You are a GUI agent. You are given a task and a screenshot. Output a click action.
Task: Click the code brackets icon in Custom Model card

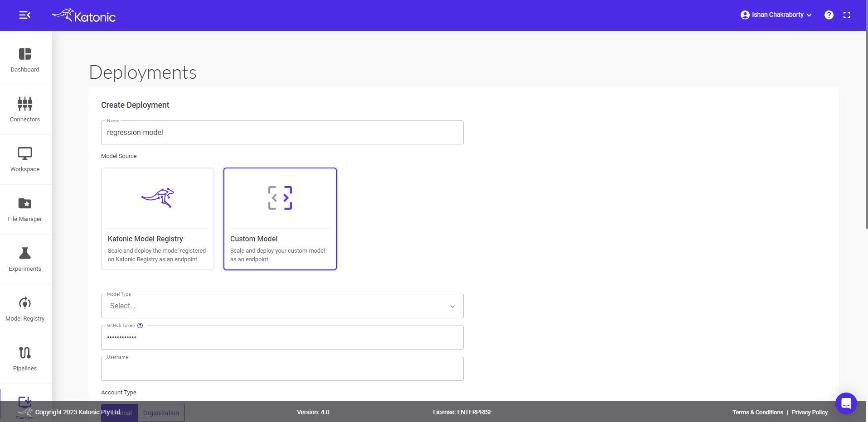pos(280,198)
